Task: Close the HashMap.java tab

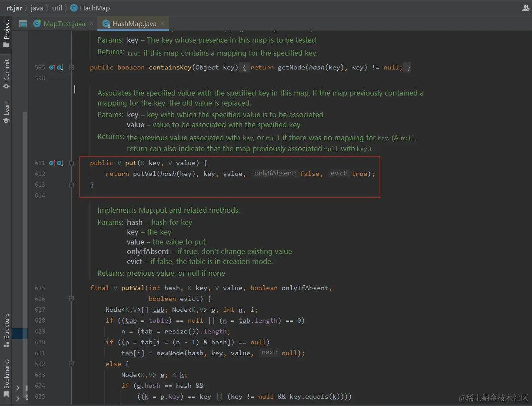Action: click(163, 23)
